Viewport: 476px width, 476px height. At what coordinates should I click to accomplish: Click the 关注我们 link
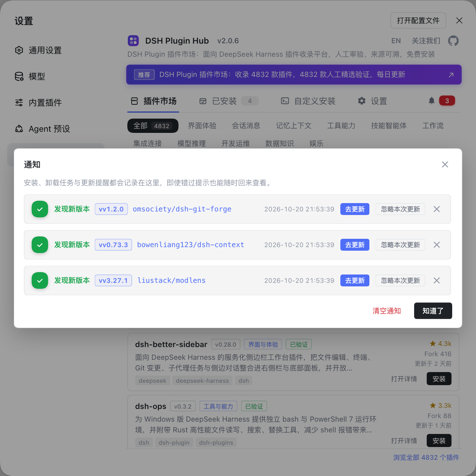(x=426, y=41)
